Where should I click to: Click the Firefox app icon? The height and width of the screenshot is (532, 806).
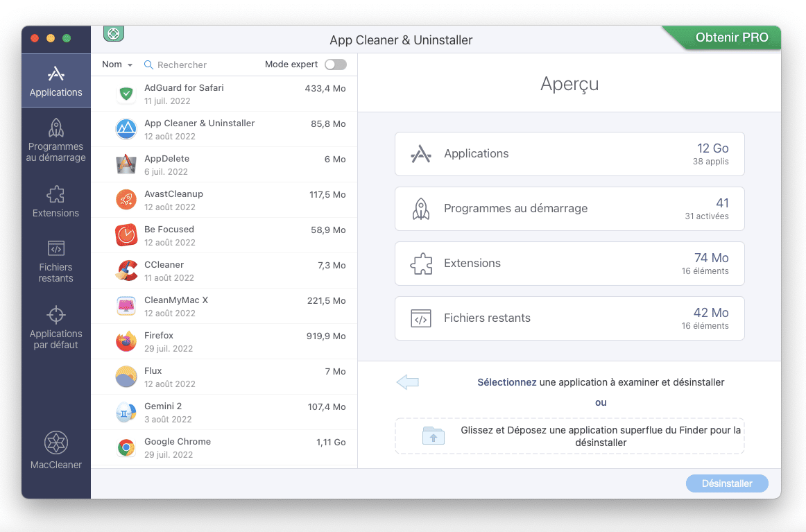click(x=126, y=341)
